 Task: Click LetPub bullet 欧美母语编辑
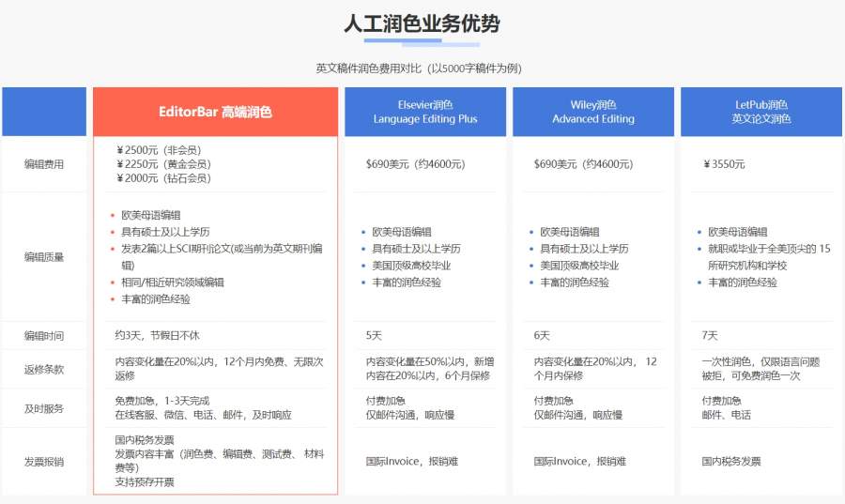pos(738,232)
